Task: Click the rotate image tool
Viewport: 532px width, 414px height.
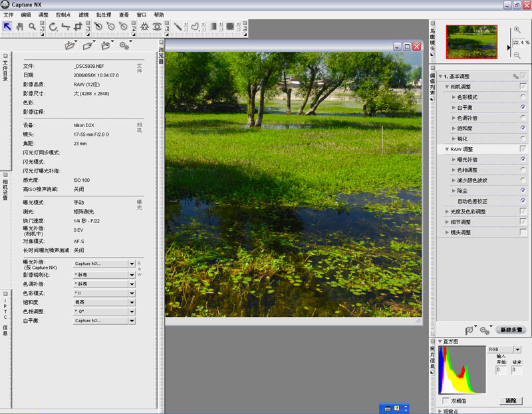Action: pyautogui.click(x=53, y=27)
